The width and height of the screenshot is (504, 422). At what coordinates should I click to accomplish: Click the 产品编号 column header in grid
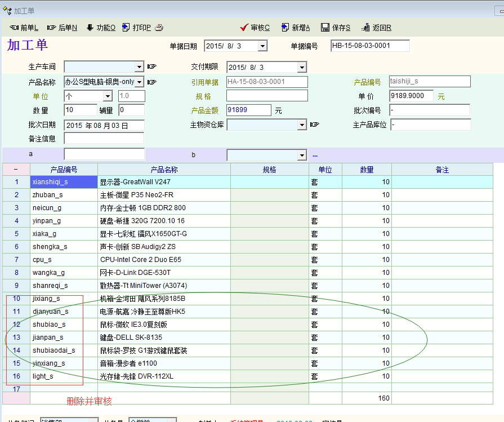(64, 170)
